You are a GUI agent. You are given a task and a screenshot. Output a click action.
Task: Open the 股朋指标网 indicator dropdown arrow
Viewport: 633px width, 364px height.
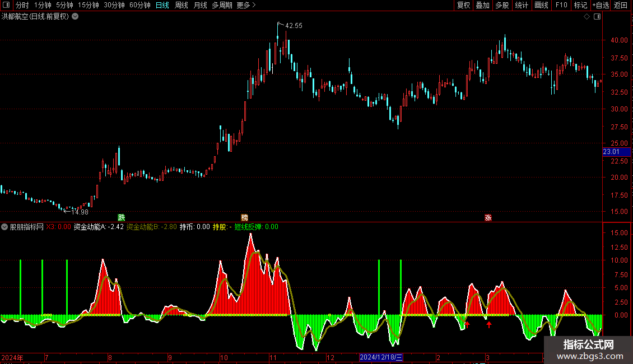(x=4, y=227)
